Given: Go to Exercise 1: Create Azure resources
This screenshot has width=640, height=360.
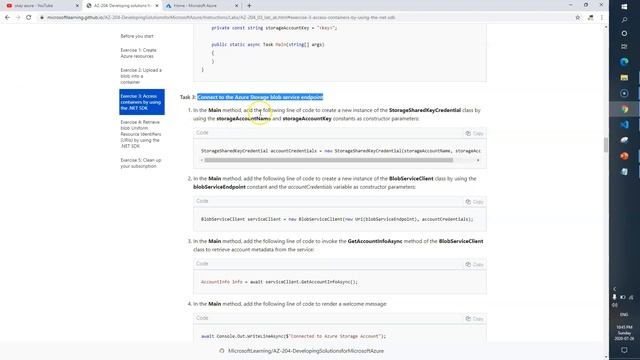Looking at the screenshot, I should click(138, 53).
